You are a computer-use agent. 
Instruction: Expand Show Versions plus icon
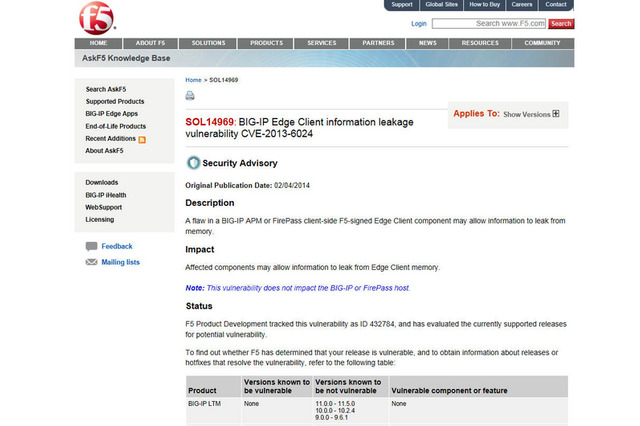(556, 114)
